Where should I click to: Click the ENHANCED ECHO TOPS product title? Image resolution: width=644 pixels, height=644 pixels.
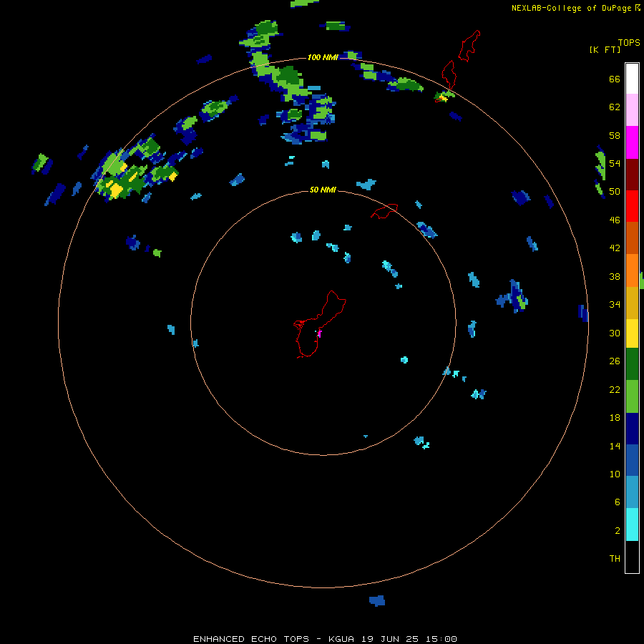click(251, 639)
